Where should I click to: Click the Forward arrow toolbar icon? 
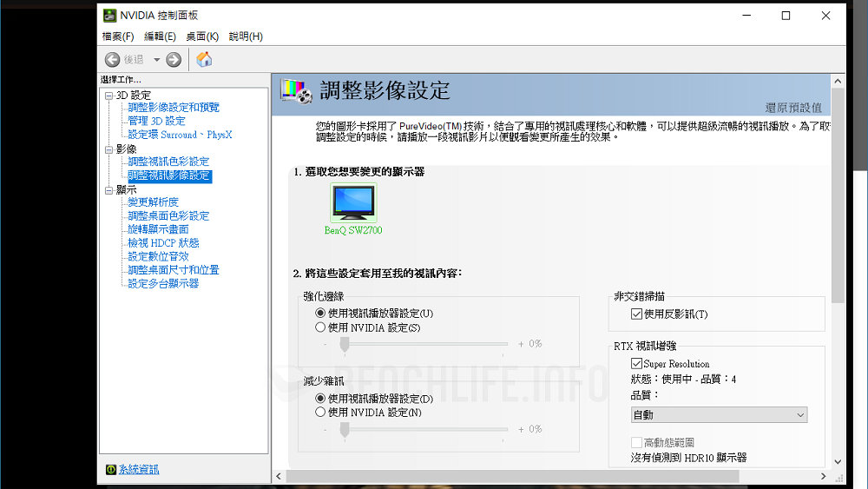click(x=174, y=59)
